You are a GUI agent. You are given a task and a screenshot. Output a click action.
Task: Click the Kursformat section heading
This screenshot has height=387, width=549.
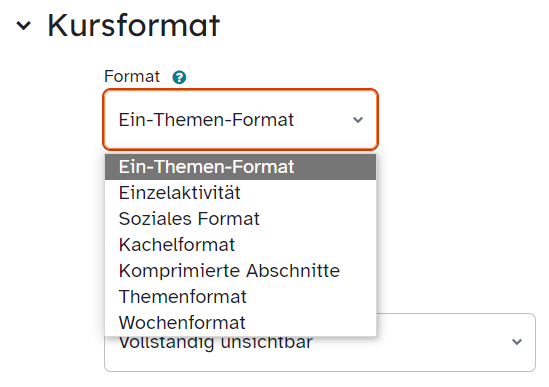tap(133, 25)
